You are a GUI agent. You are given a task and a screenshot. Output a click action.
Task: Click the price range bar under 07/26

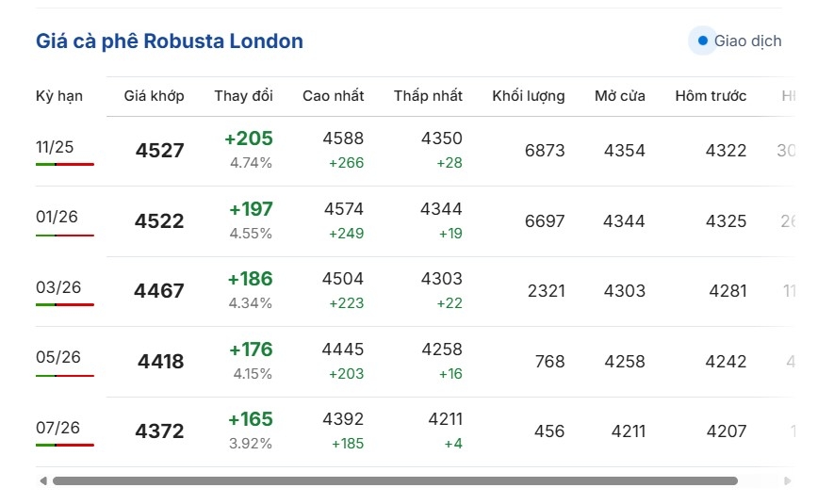click(x=65, y=445)
